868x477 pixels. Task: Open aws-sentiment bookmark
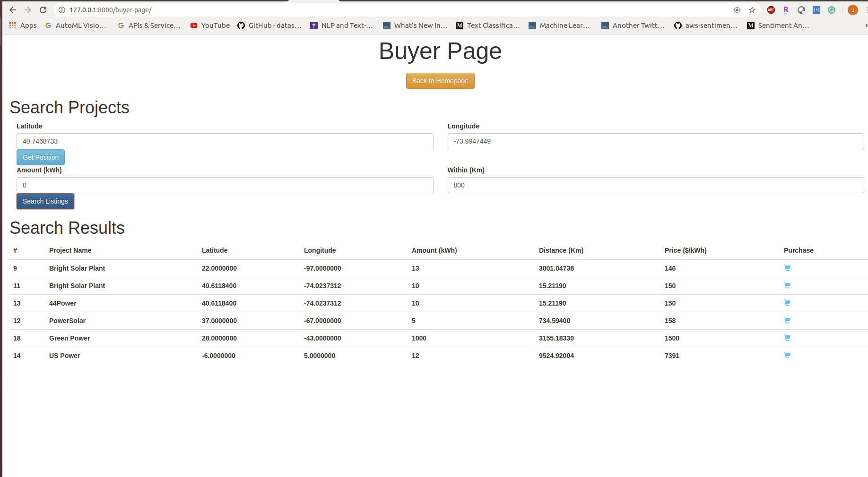706,26
